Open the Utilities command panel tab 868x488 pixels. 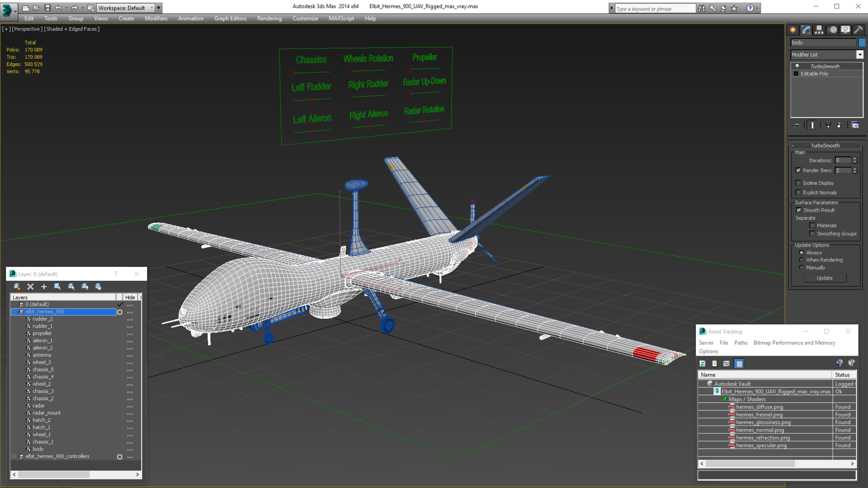(x=858, y=30)
